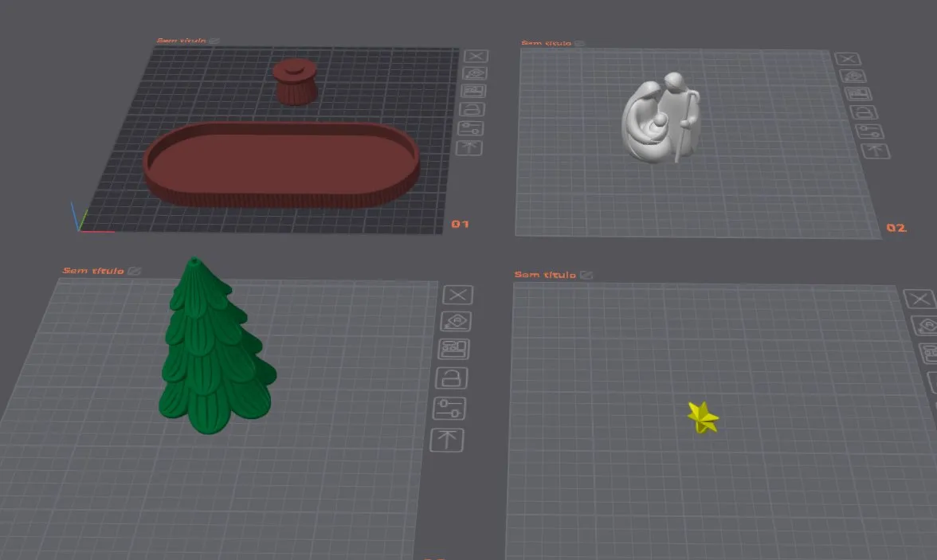Open plate settings for plate 01
The image size is (937, 560).
(x=470, y=128)
